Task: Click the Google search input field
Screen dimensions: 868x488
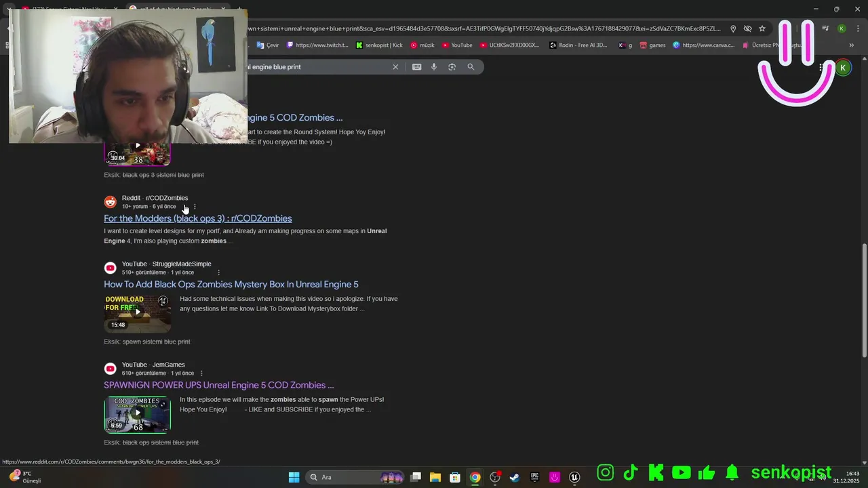Action: [x=315, y=67]
